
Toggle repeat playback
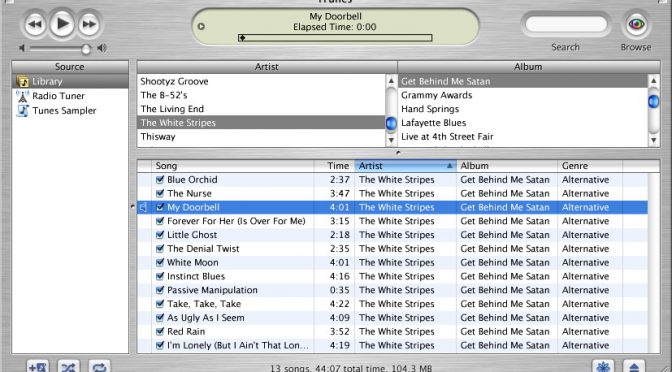pos(99,367)
